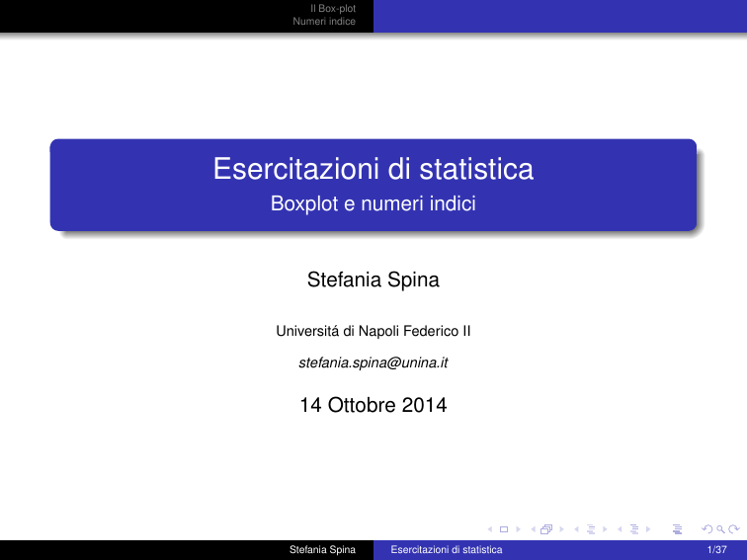Click the subtitle 'Boxplot e numeri indici'
Image resolution: width=747 pixels, height=560 pixels.
pos(373,203)
